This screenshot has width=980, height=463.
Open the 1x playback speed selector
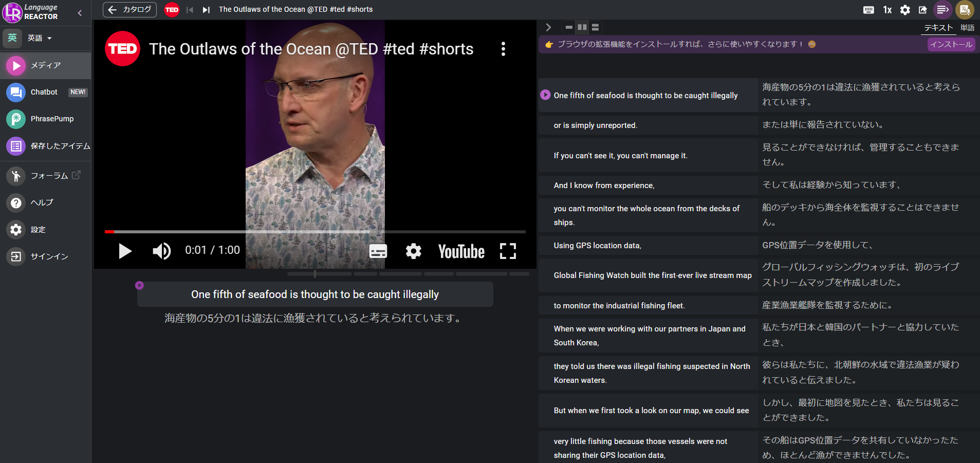click(887, 10)
